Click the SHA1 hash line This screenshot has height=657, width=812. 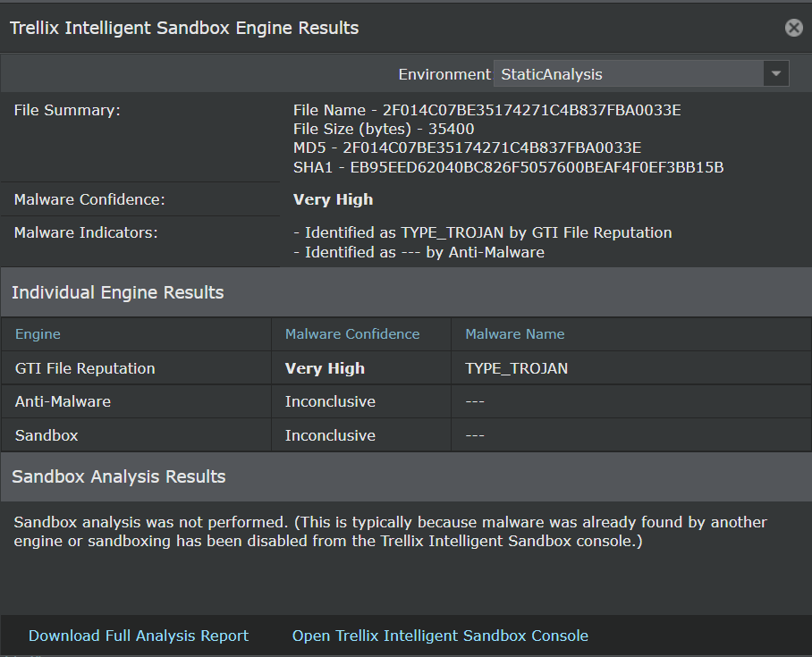pos(509,167)
